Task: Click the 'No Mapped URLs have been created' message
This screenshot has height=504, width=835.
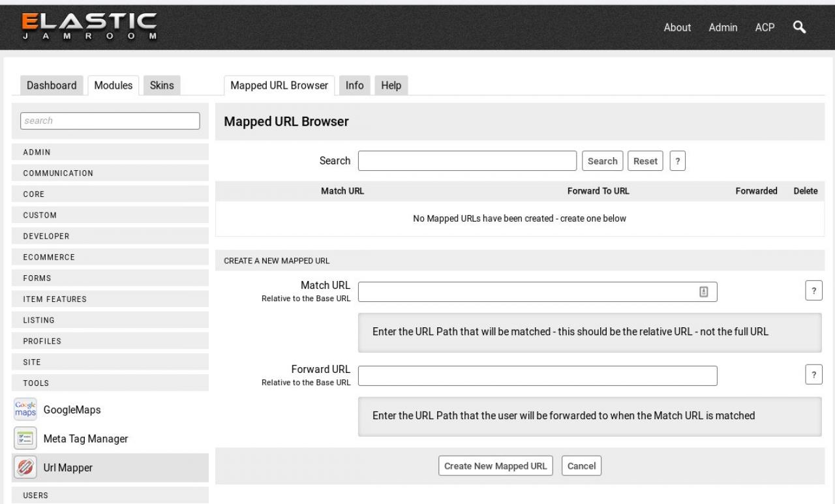Action: coord(520,218)
